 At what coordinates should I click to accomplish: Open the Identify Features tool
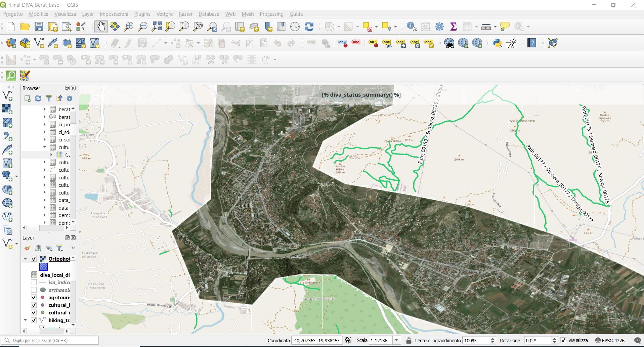point(411,27)
